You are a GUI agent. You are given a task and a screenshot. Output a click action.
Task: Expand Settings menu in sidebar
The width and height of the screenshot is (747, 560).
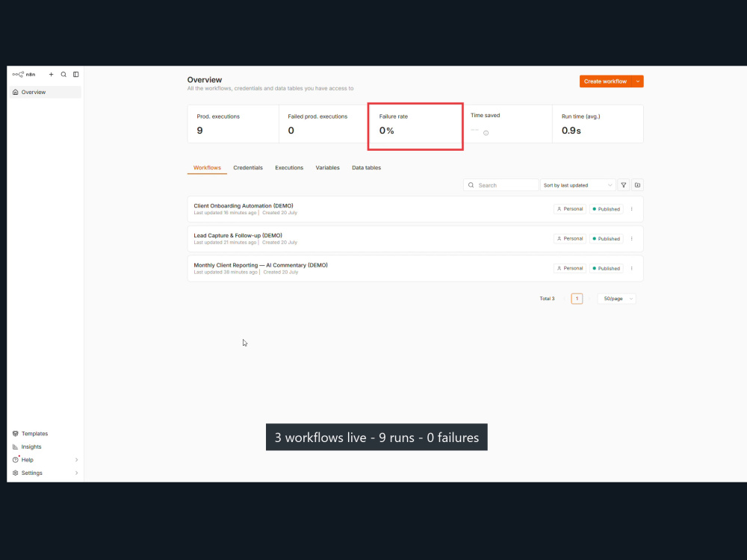click(46, 473)
